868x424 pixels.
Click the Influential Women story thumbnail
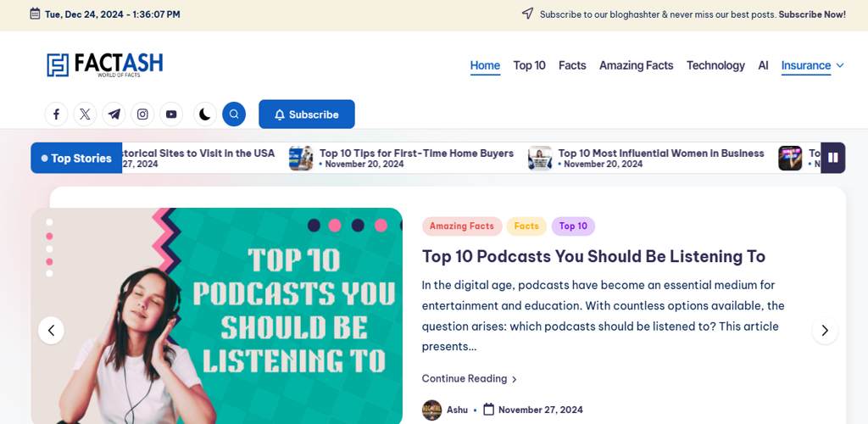(540, 159)
